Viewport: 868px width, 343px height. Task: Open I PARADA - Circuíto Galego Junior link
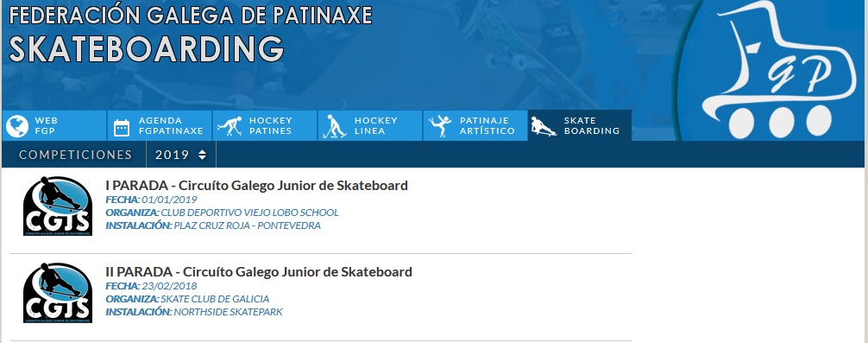point(256,185)
